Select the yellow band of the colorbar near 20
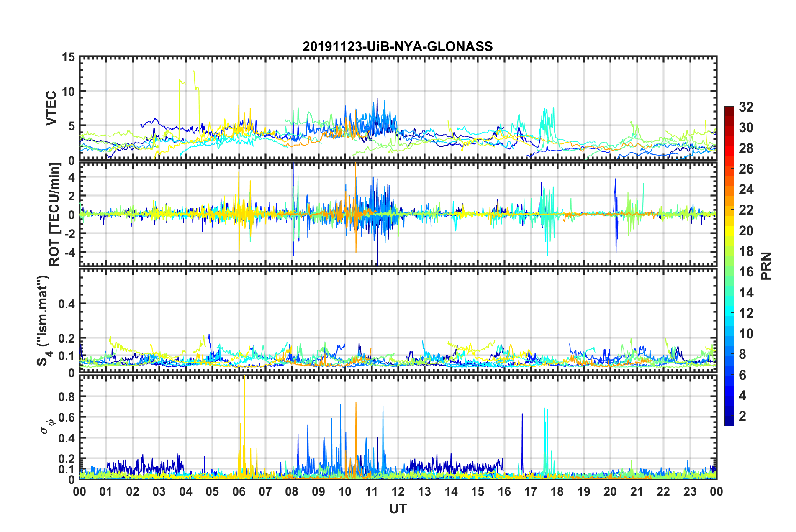 [x=729, y=231]
